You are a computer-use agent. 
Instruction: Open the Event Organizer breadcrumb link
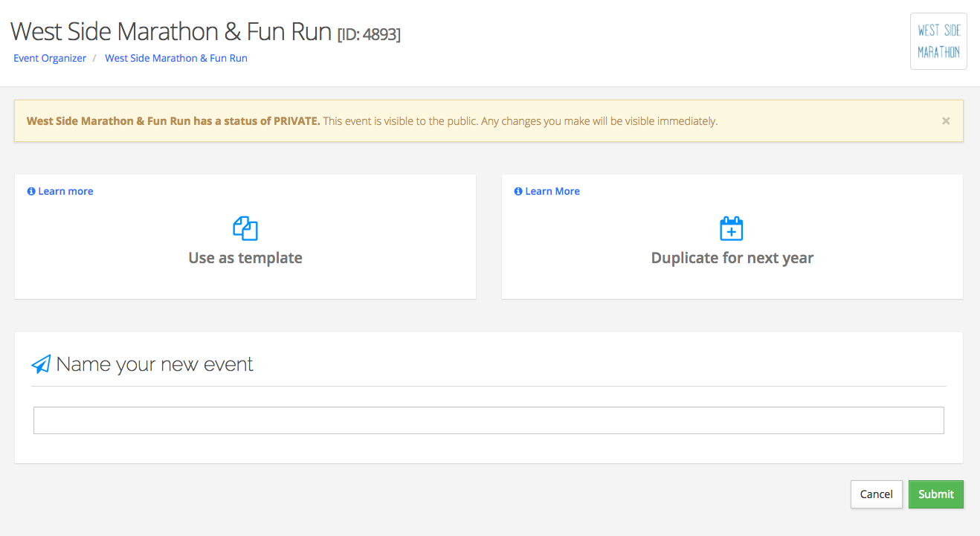tap(50, 58)
